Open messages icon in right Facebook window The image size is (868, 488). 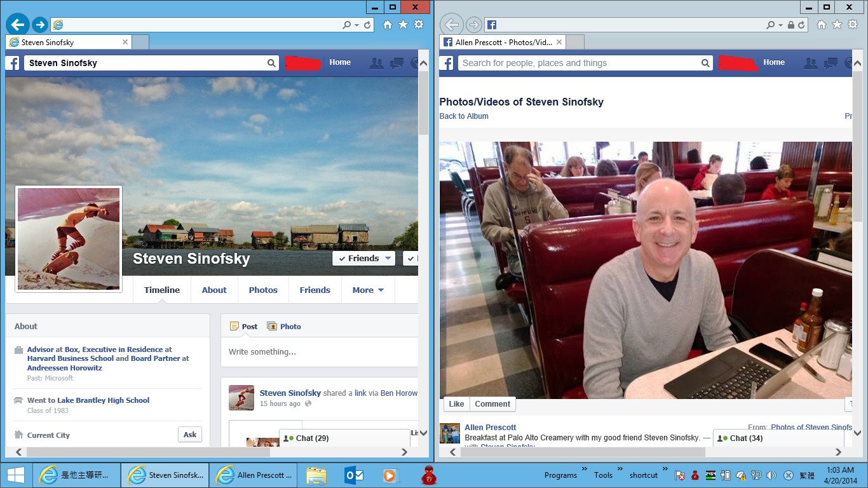831,63
